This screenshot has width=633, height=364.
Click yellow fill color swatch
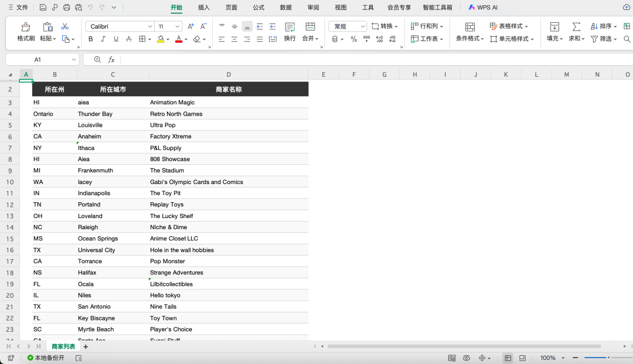click(161, 39)
